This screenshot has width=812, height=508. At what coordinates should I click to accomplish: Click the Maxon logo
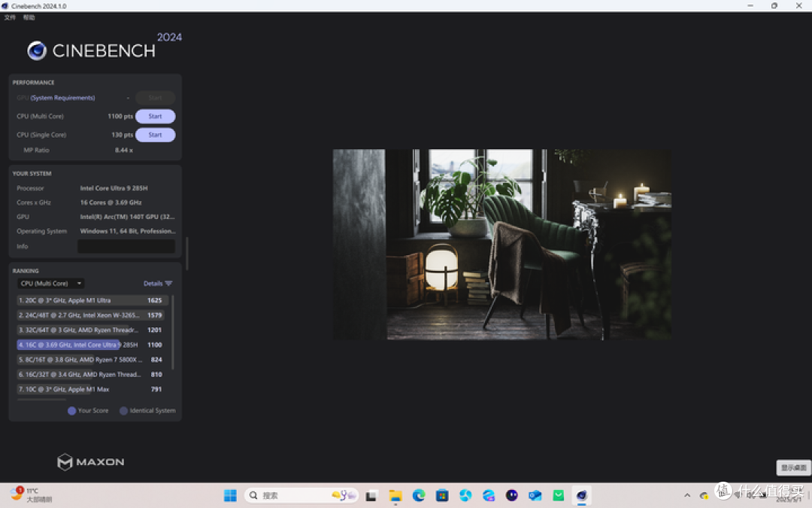coord(91,462)
